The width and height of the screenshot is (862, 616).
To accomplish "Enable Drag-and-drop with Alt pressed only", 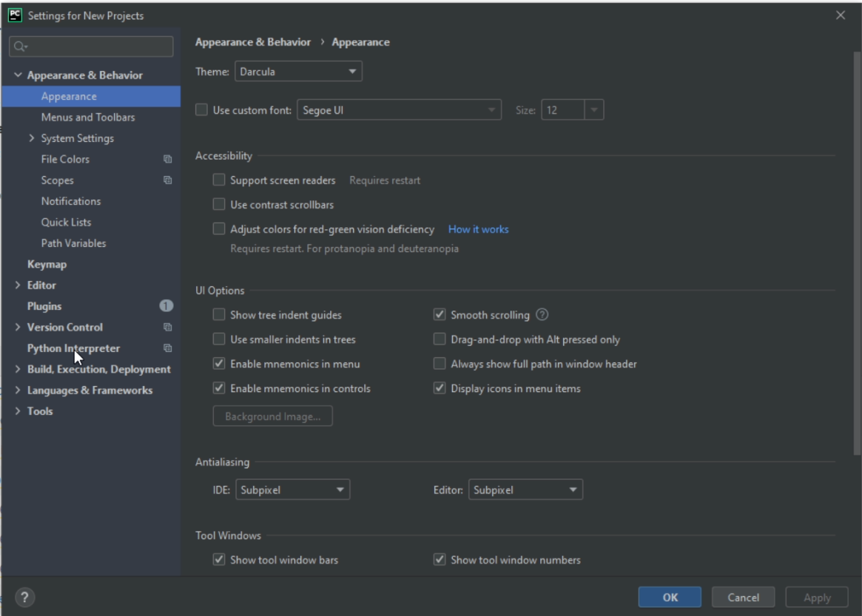I will [x=440, y=339].
